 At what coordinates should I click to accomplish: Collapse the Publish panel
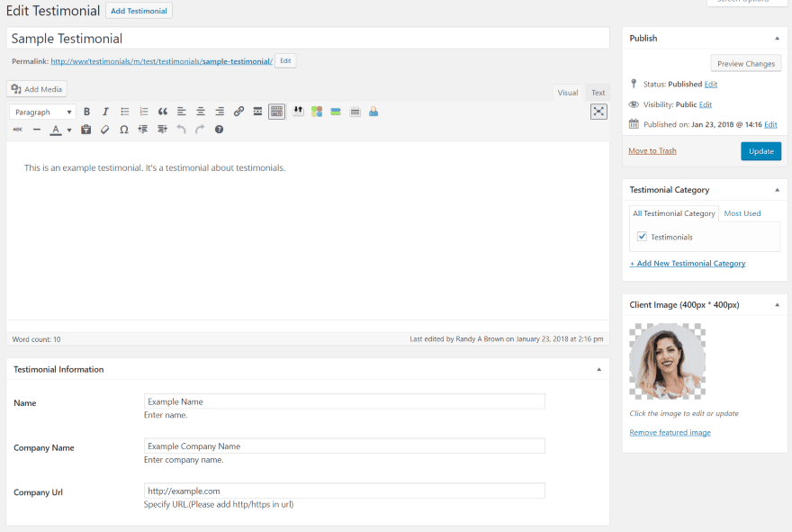point(777,39)
